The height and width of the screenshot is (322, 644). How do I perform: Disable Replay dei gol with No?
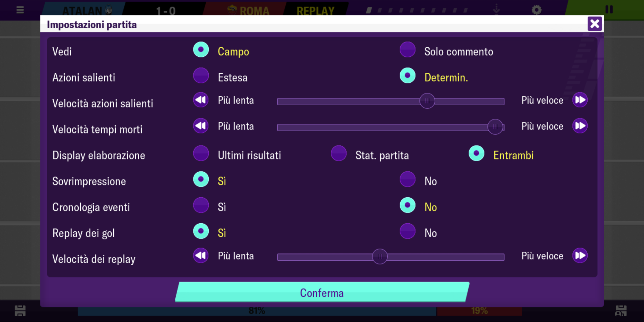click(x=408, y=231)
